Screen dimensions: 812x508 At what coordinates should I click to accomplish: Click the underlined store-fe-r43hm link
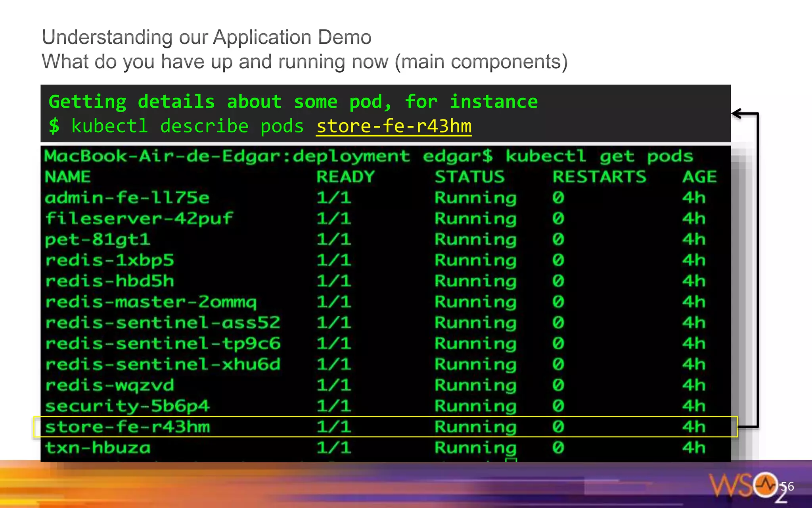[393, 127]
